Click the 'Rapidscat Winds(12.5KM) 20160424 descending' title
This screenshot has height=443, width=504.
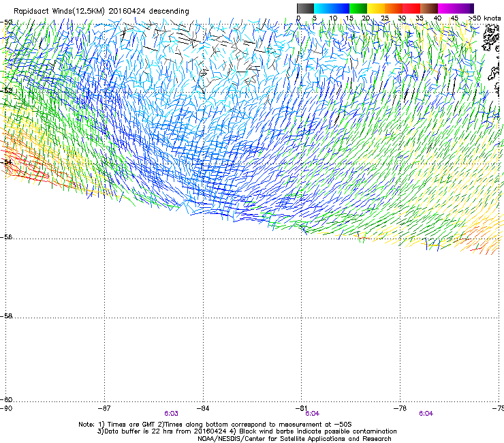click(101, 11)
